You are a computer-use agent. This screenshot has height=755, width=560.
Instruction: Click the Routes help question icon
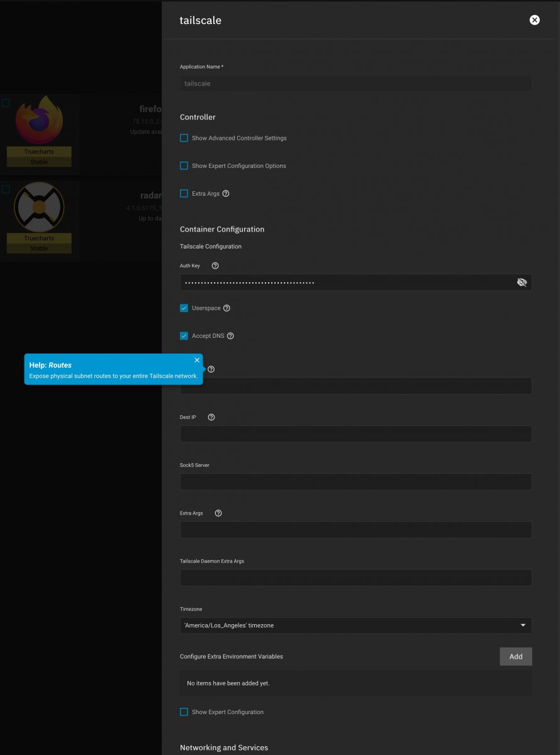[211, 369]
